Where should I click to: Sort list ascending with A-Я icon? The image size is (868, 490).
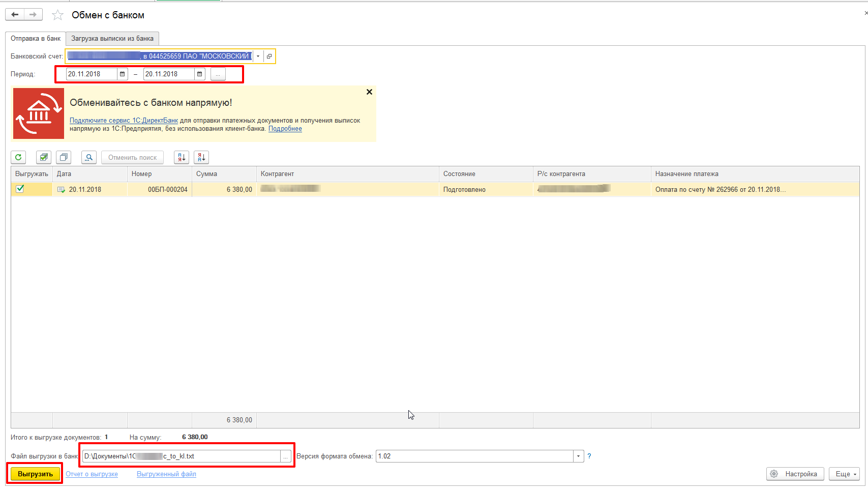pyautogui.click(x=182, y=157)
